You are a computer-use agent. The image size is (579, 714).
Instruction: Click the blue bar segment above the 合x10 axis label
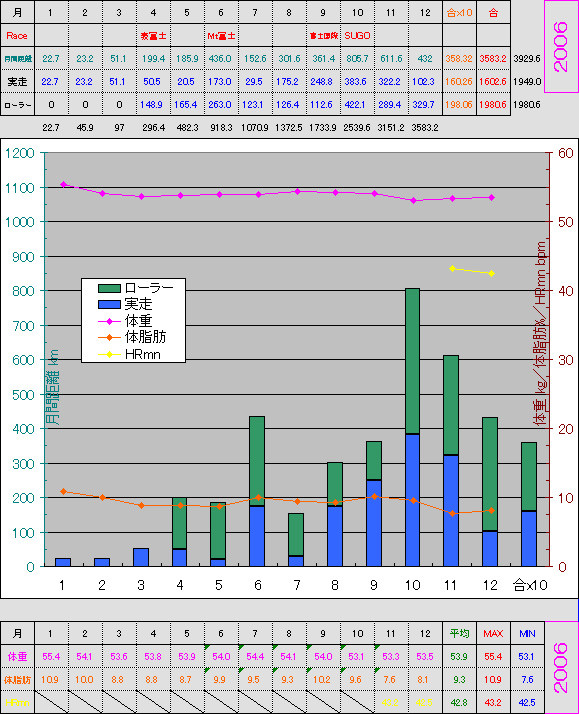point(529,539)
